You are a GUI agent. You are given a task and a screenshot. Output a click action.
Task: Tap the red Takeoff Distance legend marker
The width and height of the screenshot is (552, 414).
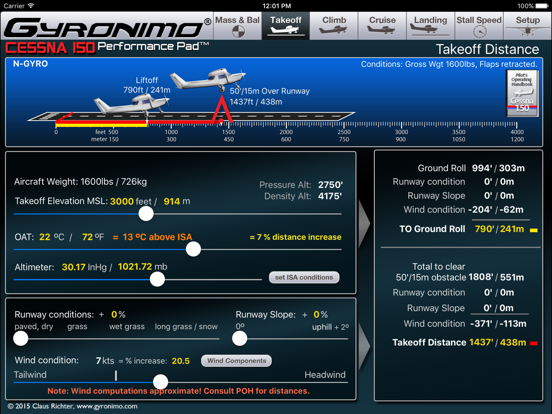pos(534,343)
